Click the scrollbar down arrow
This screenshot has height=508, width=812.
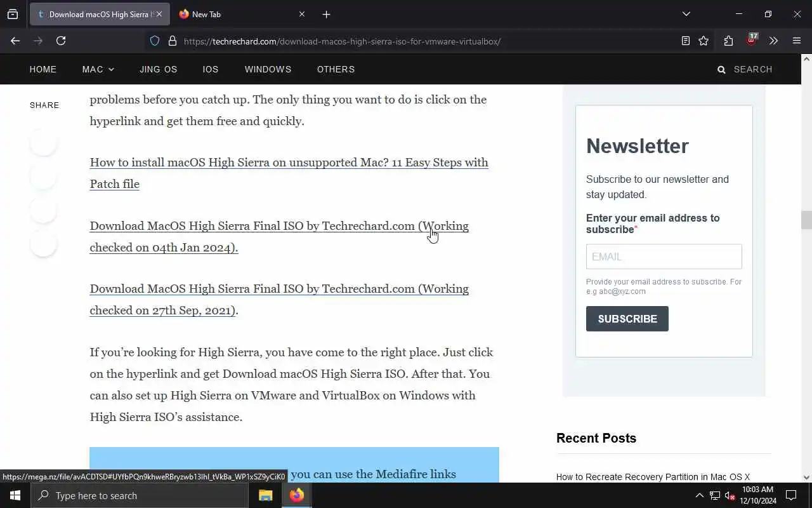806,478
